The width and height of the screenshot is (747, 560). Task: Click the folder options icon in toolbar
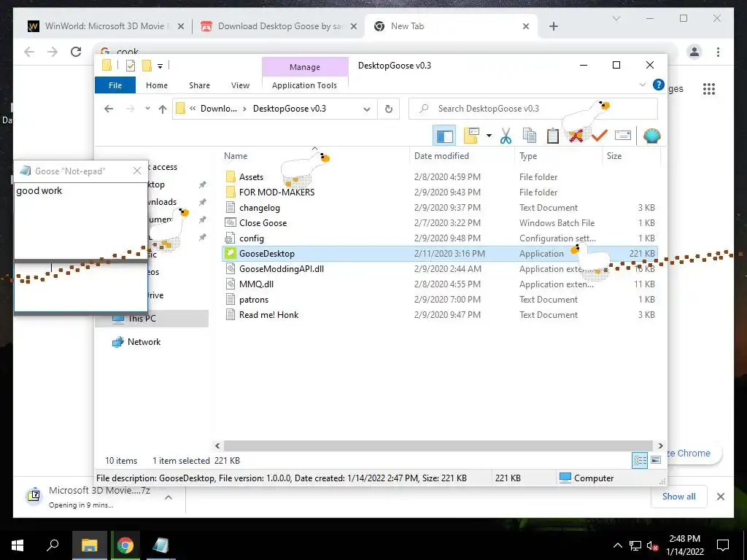pos(471,136)
